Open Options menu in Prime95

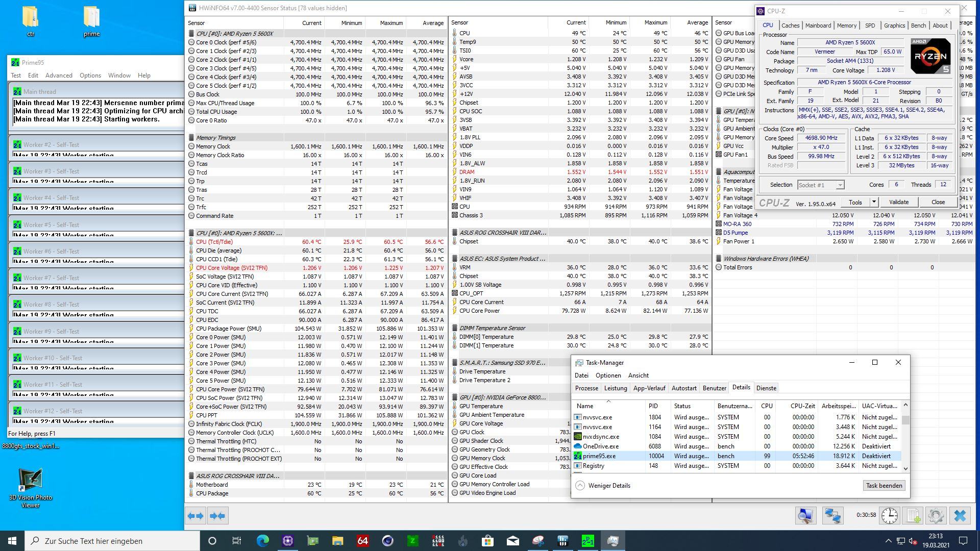(x=90, y=75)
